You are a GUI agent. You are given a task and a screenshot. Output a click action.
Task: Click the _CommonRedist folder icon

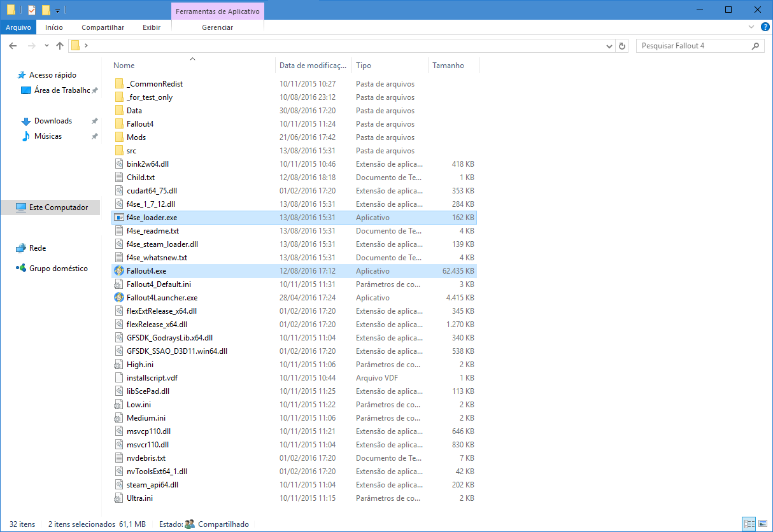point(118,84)
